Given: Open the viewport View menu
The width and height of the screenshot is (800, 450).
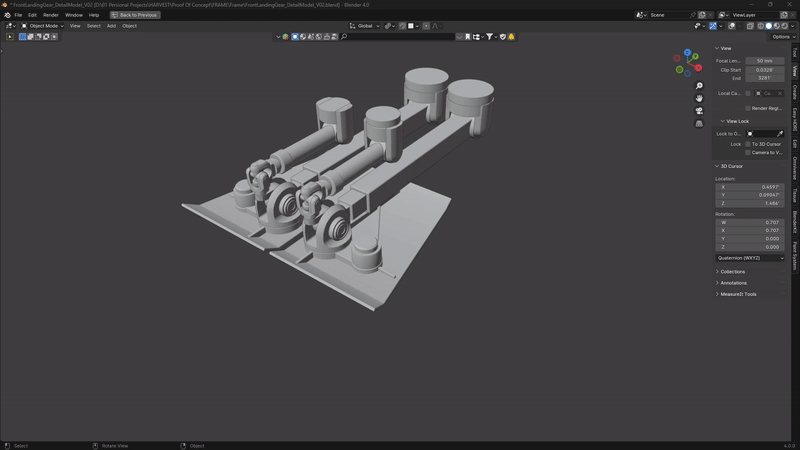Looking at the screenshot, I should [75, 26].
